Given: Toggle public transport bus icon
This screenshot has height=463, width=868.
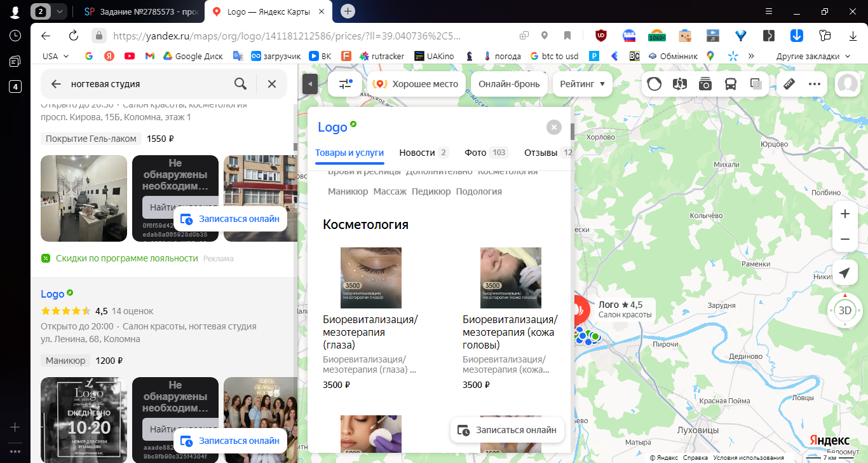Looking at the screenshot, I should tap(731, 84).
